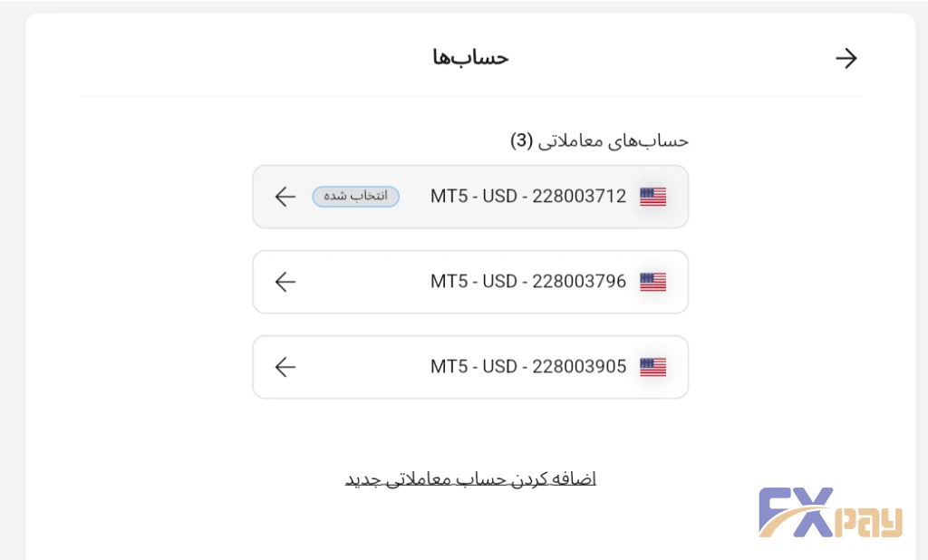
Task: Click the "انتخاب شده" badge
Action: (355, 197)
